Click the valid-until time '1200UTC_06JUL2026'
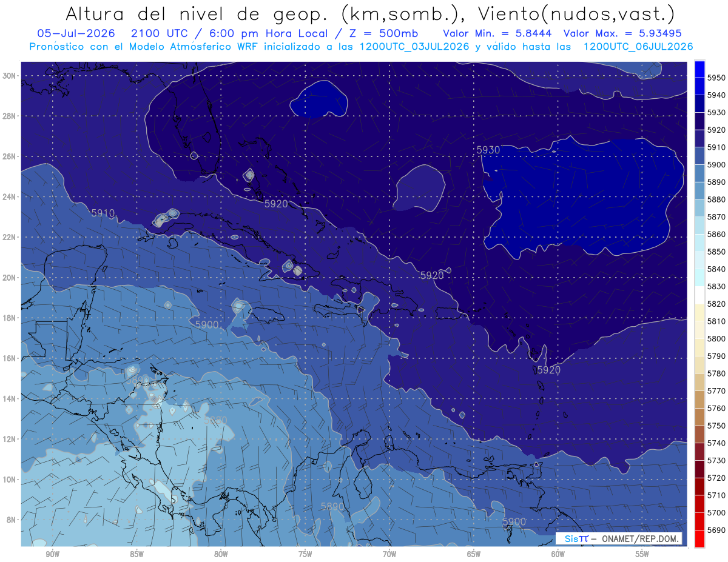Viewport: 728px width, 562px height. point(638,46)
